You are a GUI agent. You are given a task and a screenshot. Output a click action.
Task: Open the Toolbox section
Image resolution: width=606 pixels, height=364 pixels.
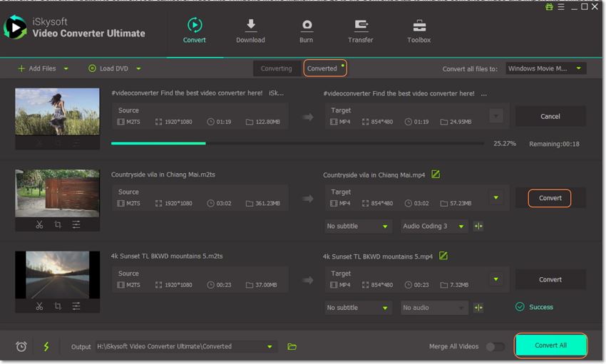tap(418, 30)
